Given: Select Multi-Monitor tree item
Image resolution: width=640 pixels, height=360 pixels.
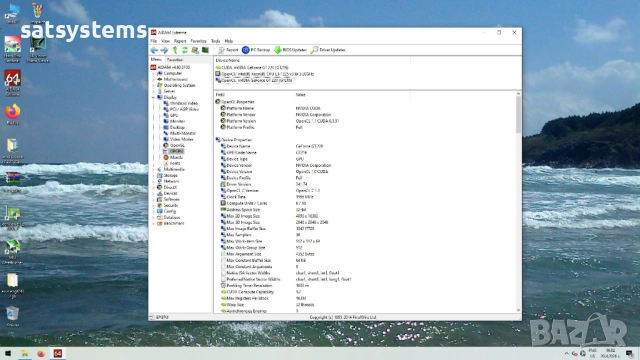Looking at the screenshot, I should (x=180, y=133).
